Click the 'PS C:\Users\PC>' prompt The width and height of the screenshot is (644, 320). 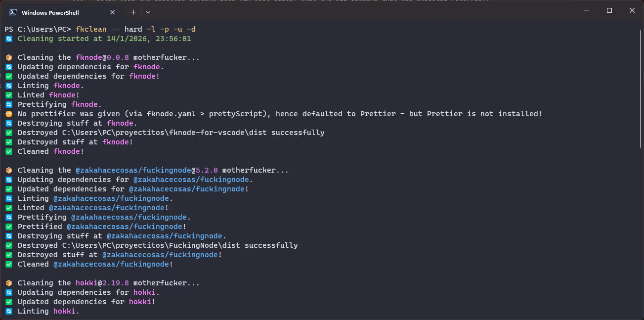(38, 29)
